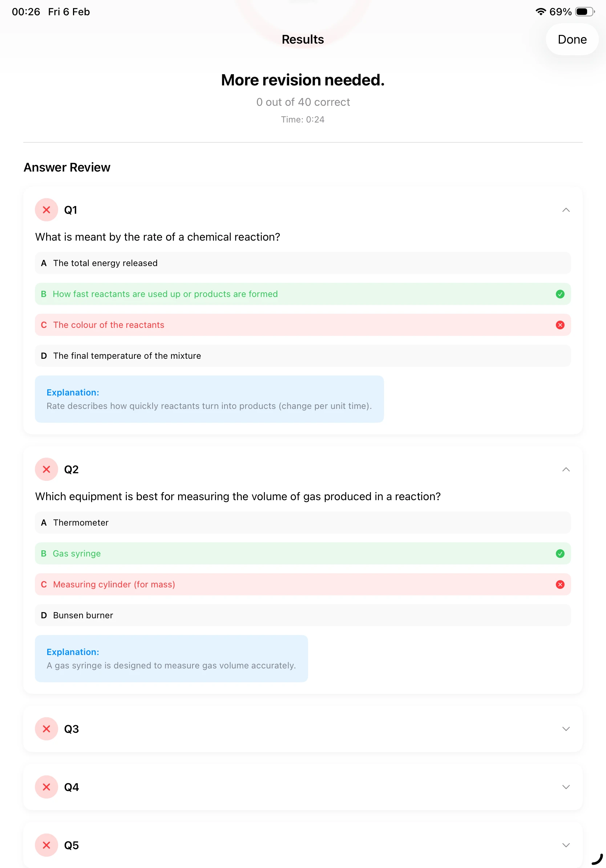This screenshot has width=606, height=868.
Task: Collapse question Q1 using its chevron
Action: [566, 210]
